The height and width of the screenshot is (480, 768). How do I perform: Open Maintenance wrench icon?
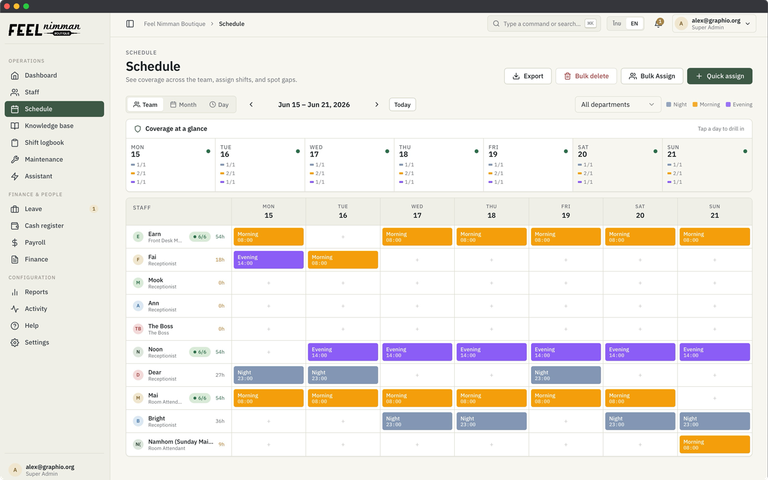pyautogui.click(x=15, y=159)
